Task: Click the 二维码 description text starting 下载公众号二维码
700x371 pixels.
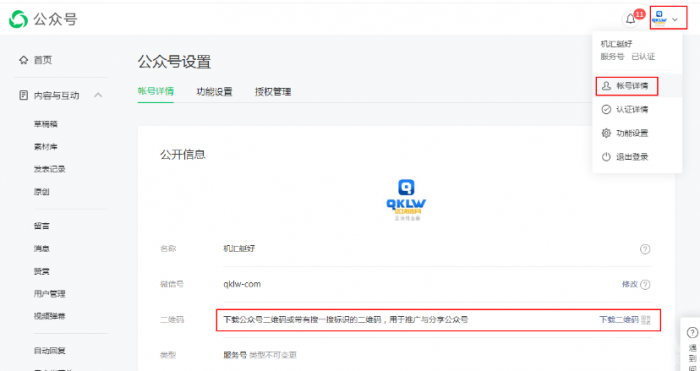Action: (x=346, y=319)
